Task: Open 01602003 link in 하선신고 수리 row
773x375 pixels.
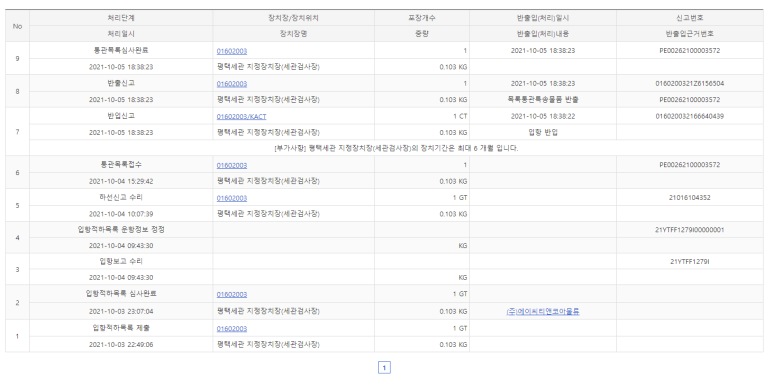Action: click(x=232, y=198)
